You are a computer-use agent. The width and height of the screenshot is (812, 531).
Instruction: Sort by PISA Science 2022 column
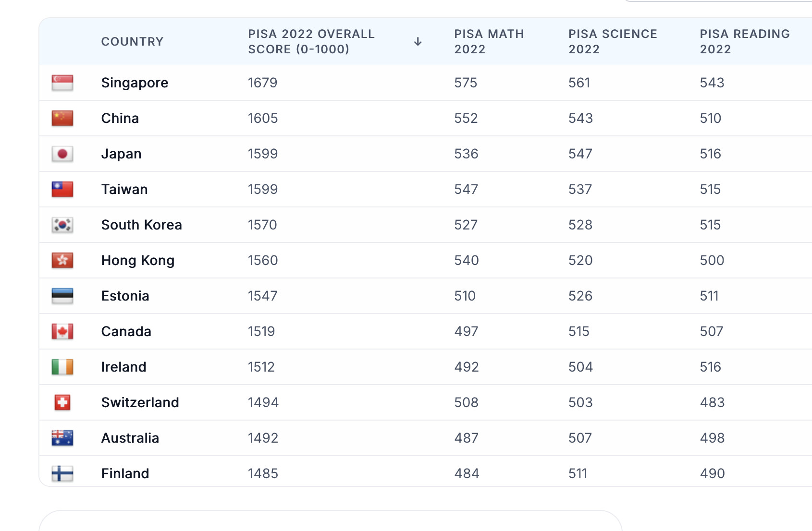612,42
